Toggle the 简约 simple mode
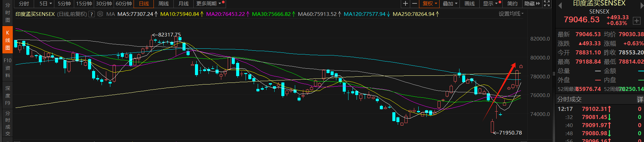This screenshot has width=644, height=142. [x=512, y=4]
